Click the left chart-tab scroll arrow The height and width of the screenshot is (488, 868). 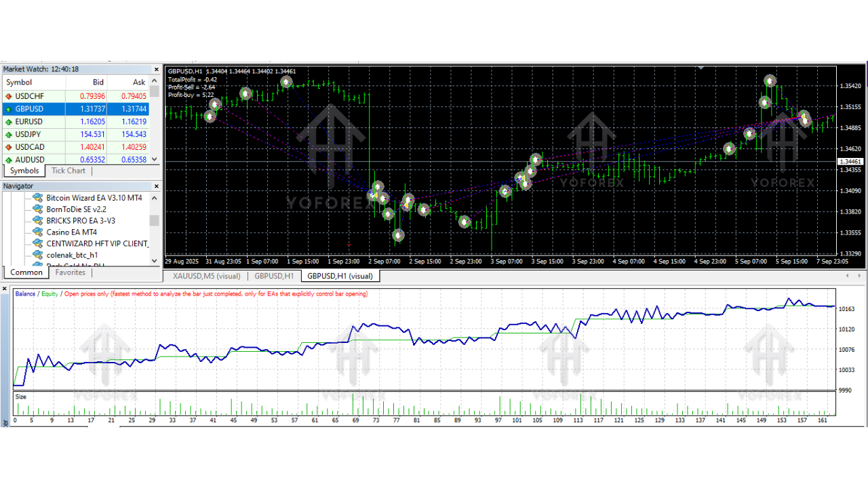coord(846,276)
